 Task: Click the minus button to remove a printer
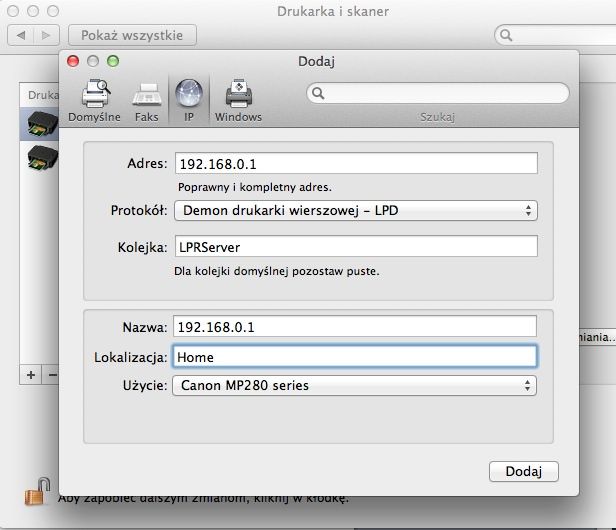[51, 375]
